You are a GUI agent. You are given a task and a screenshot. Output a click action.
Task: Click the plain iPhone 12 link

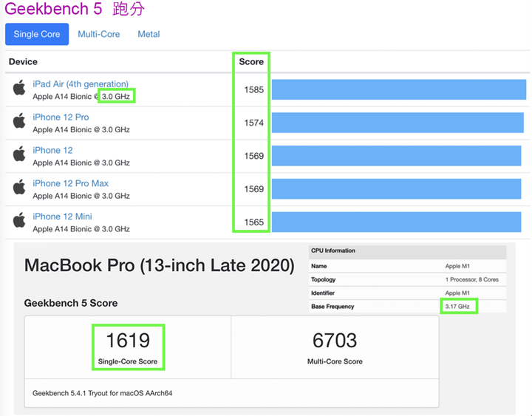(52, 150)
